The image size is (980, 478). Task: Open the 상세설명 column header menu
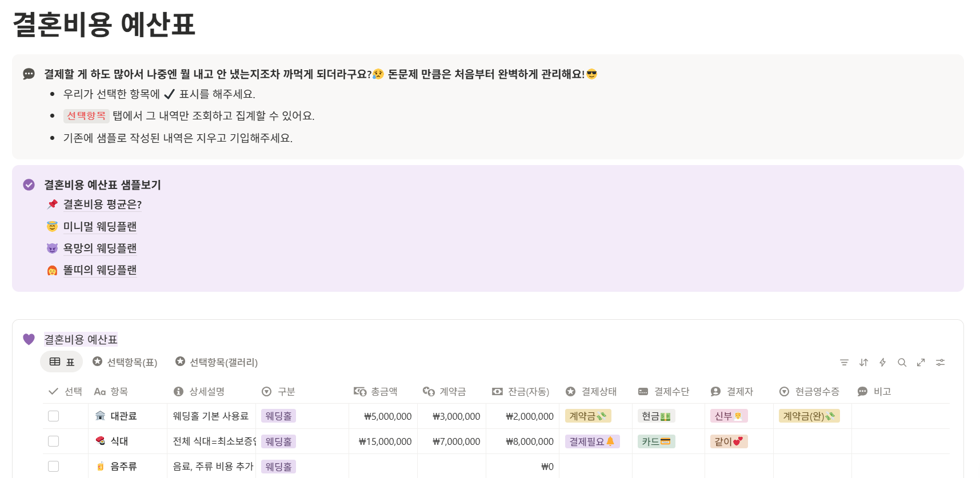[x=211, y=391]
